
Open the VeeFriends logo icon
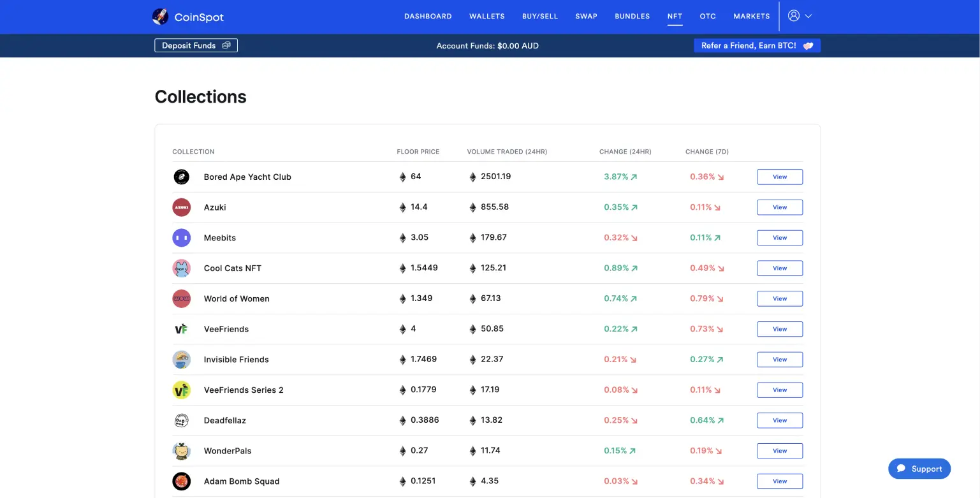pos(181,329)
